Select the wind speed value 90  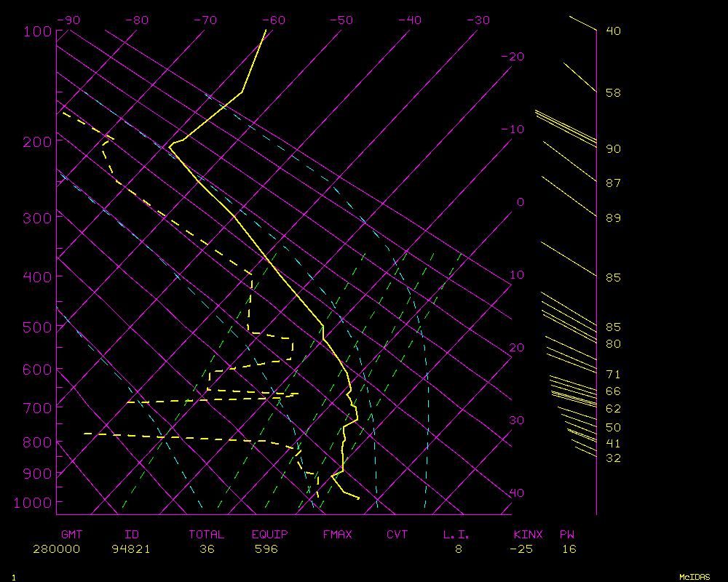(613, 148)
